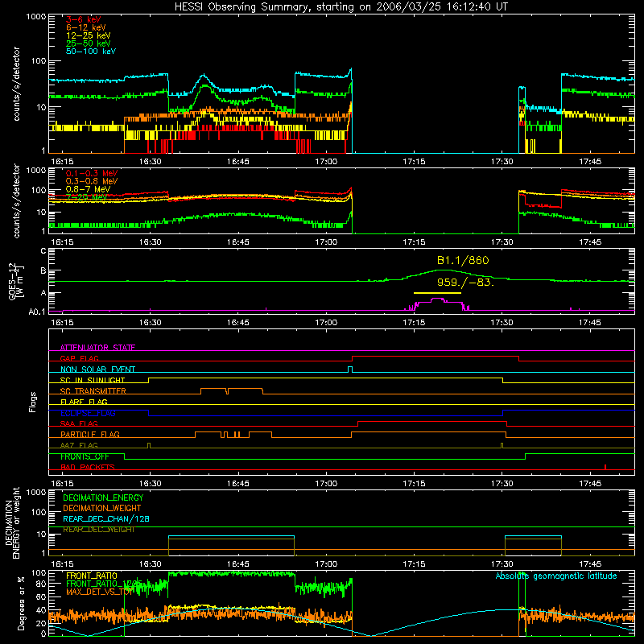This screenshot has height=644, width=644.
Task: Click the FRONT_RATIO legend label
Action: [x=92, y=576]
